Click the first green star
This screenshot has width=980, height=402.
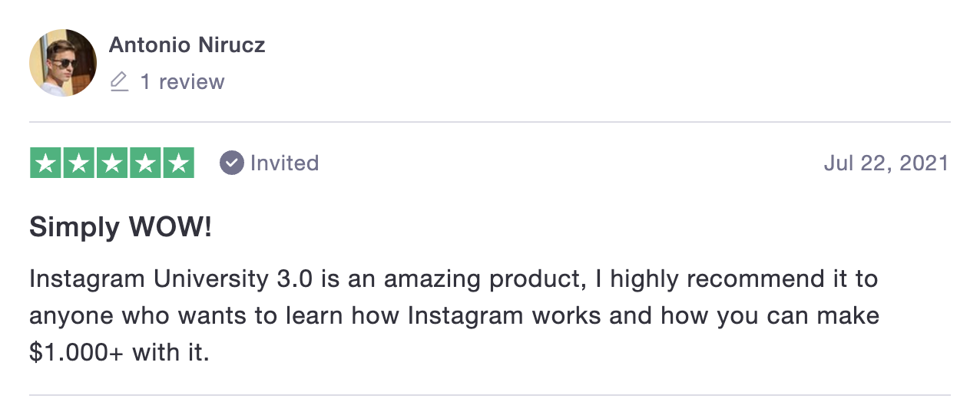coord(45,163)
